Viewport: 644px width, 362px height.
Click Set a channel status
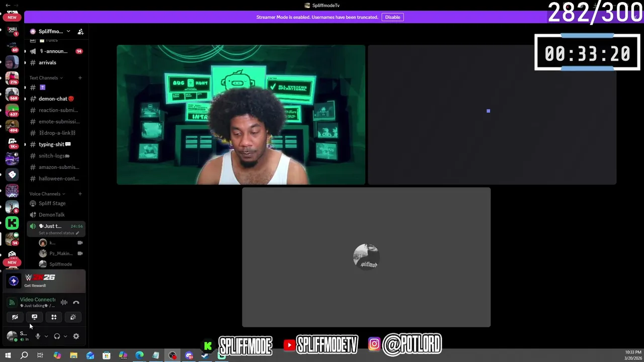[59, 233]
